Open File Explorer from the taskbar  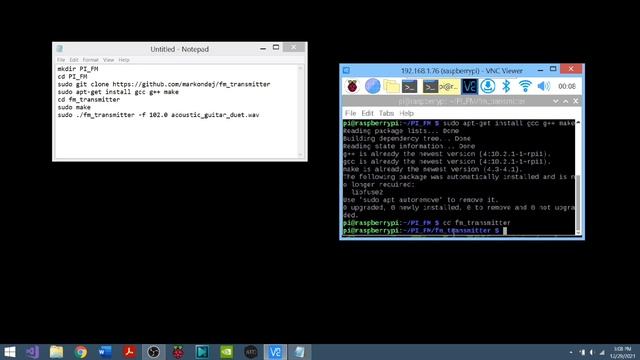click(x=56, y=352)
